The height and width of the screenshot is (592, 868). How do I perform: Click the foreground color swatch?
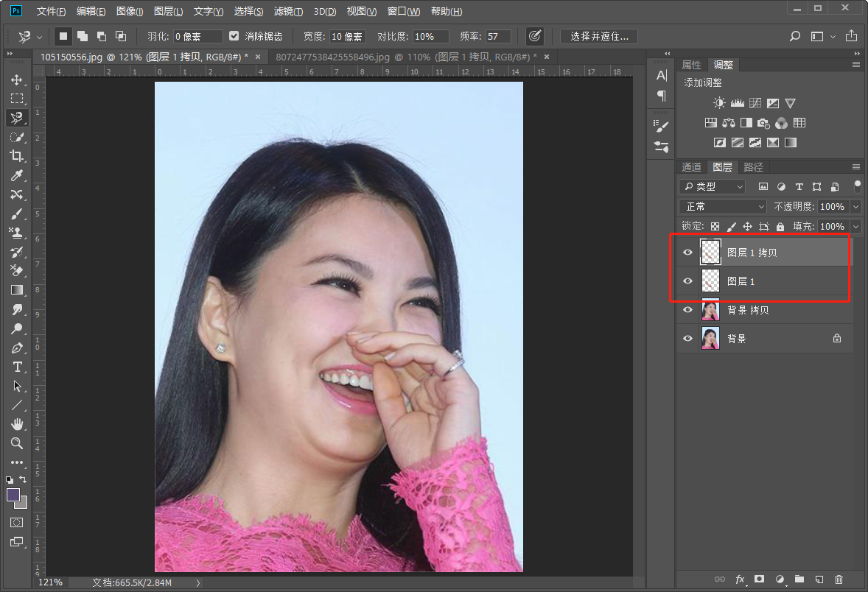tap(13, 495)
